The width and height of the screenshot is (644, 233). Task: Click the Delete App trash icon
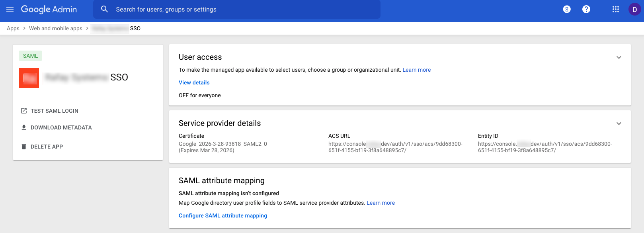tap(24, 147)
